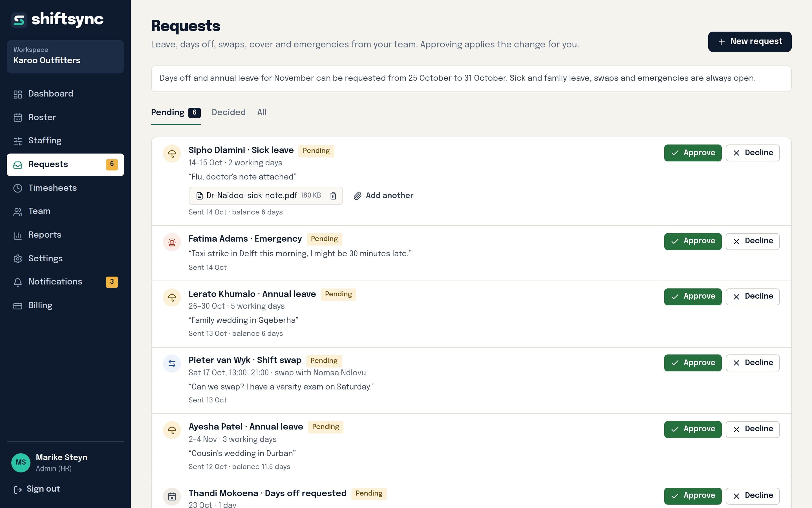
Task: Click the Pending badge on Fatima Adams' request
Action: [x=324, y=239]
